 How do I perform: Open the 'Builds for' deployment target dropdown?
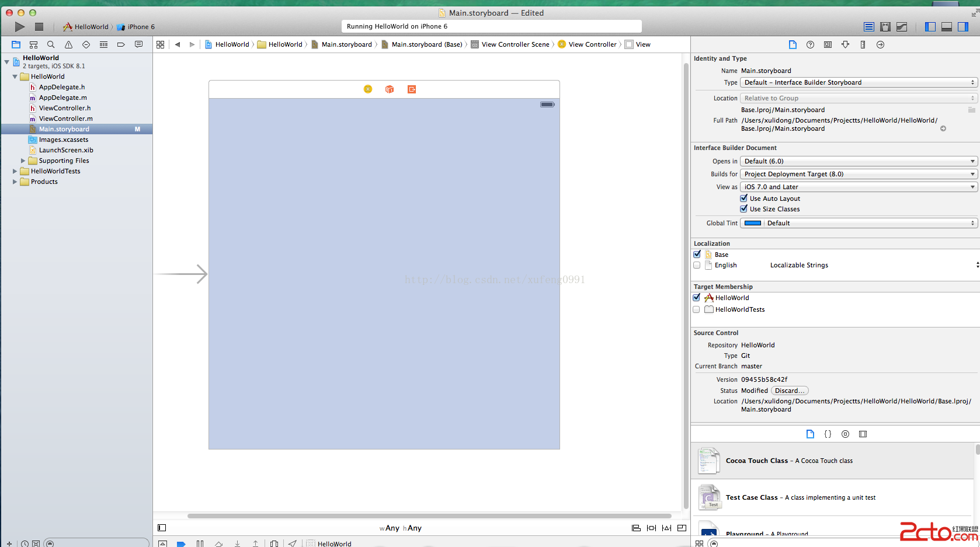pyautogui.click(x=858, y=174)
